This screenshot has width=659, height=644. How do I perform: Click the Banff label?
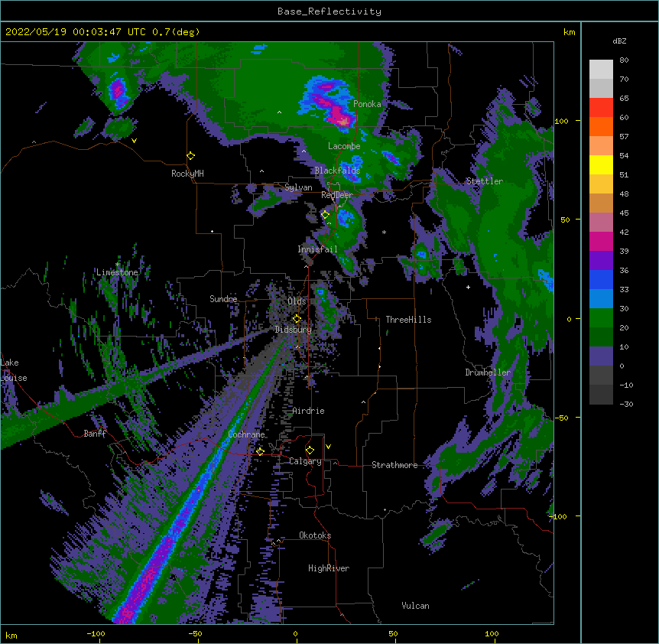[x=95, y=434]
